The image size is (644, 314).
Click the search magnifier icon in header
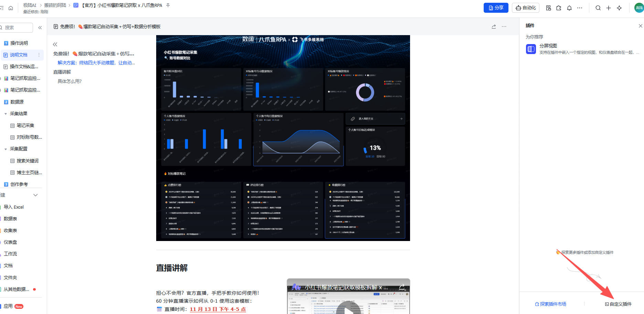coord(598,8)
